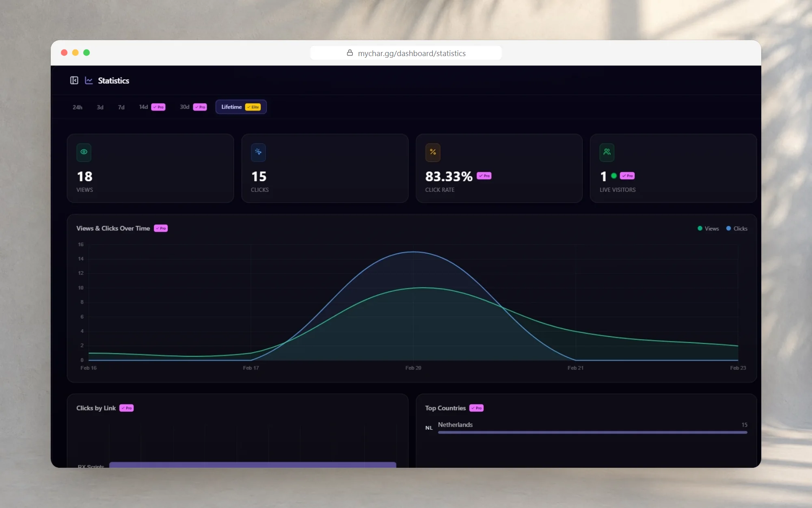This screenshot has width=812, height=508.
Task: Toggle Clicks series in chart legend
Action: (737, 229)
